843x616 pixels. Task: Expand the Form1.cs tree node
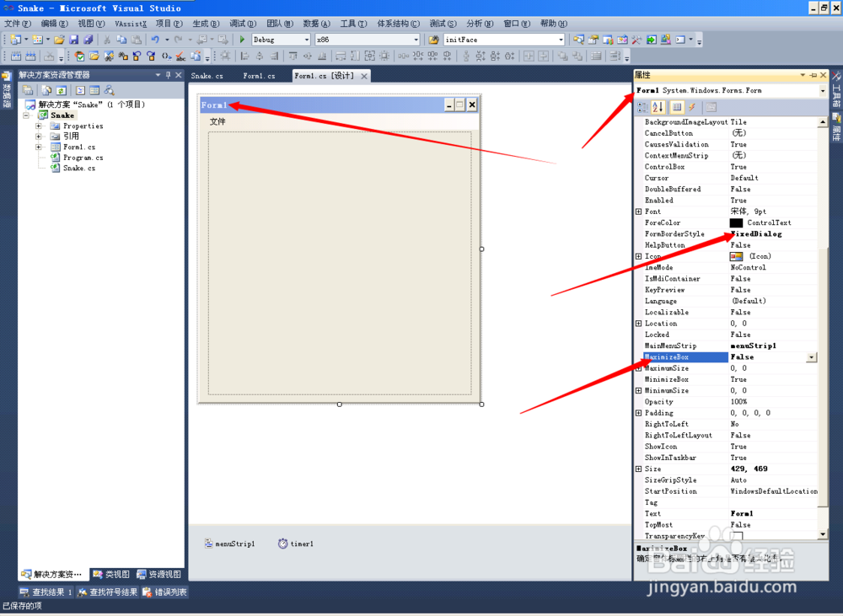coord(39,147)
